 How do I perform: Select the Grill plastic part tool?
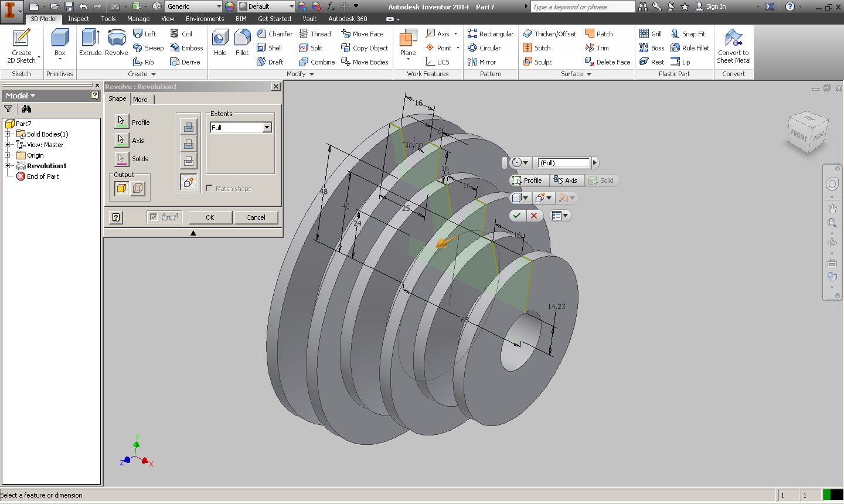click(x=651, y=34)
